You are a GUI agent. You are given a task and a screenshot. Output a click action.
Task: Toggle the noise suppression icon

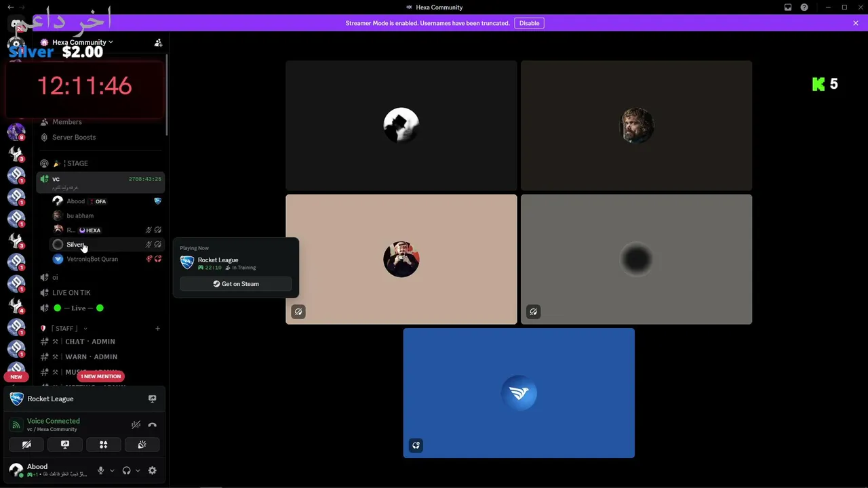point(136,425)
